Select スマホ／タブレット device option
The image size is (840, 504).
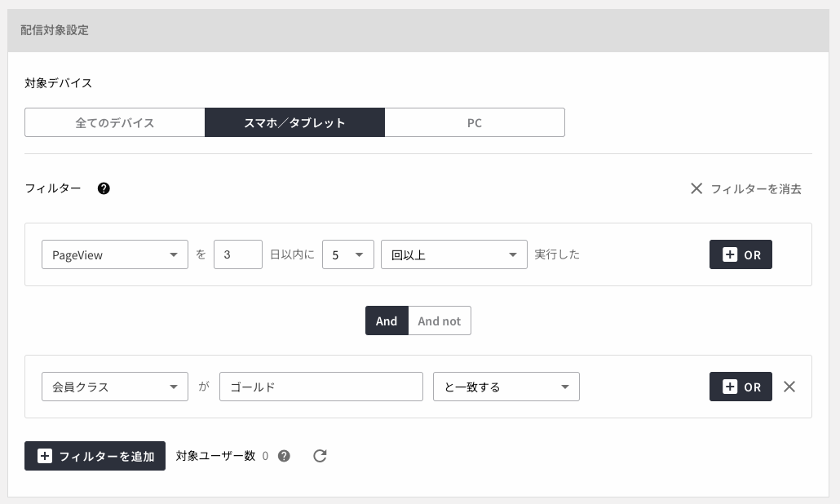(294, 122)
